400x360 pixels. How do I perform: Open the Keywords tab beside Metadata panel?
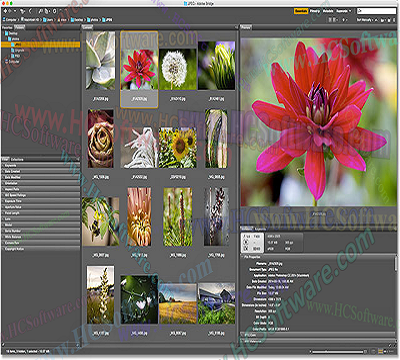click(x=260, y=229)
